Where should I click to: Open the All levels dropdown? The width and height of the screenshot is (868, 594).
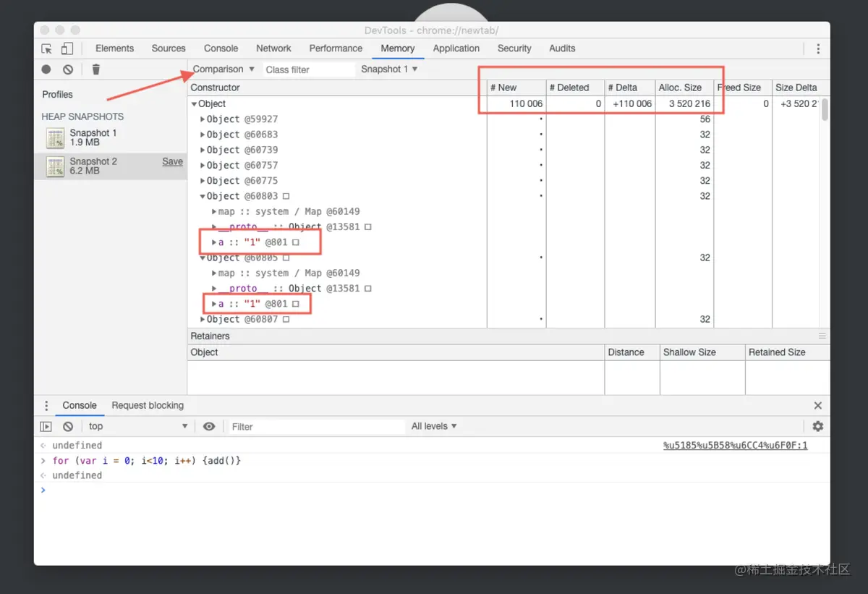[434, 427]
